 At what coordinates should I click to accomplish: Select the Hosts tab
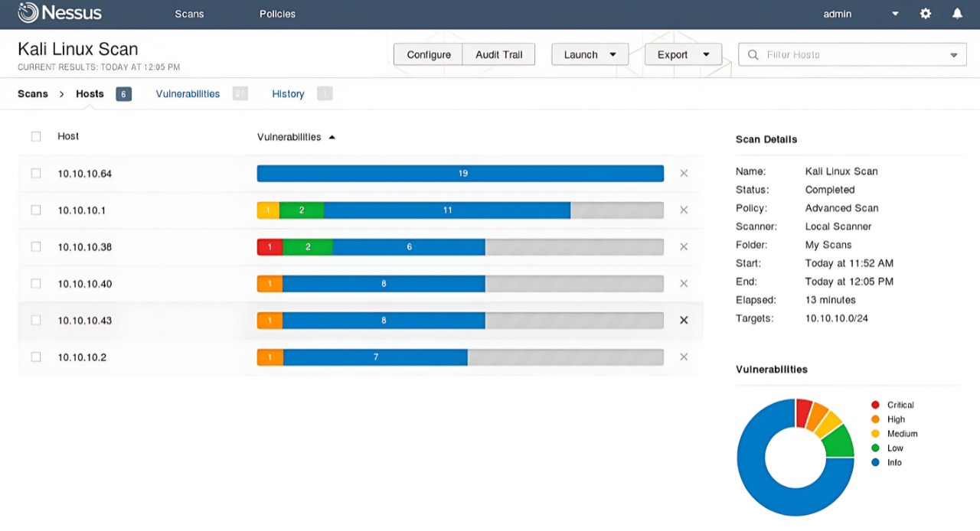[90, 94]
